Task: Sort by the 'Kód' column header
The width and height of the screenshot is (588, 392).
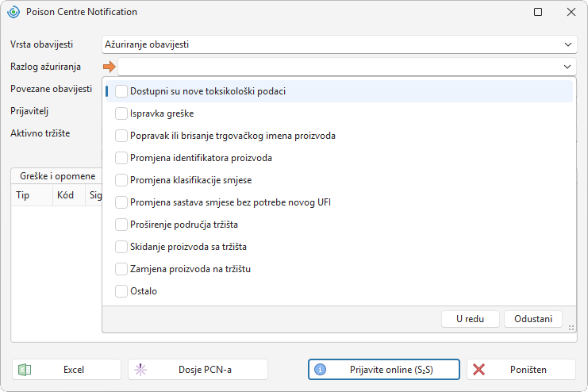Action: tap(69, 195)
